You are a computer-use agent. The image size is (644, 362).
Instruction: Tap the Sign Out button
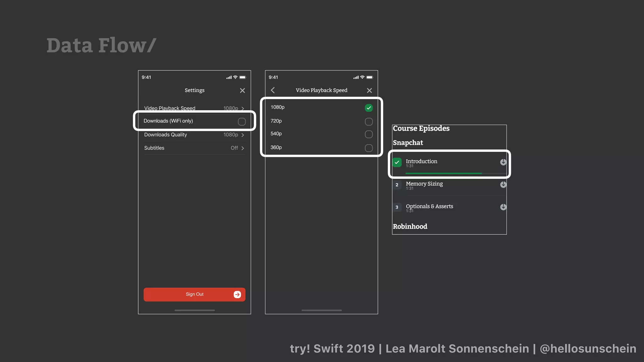[194, 294]
